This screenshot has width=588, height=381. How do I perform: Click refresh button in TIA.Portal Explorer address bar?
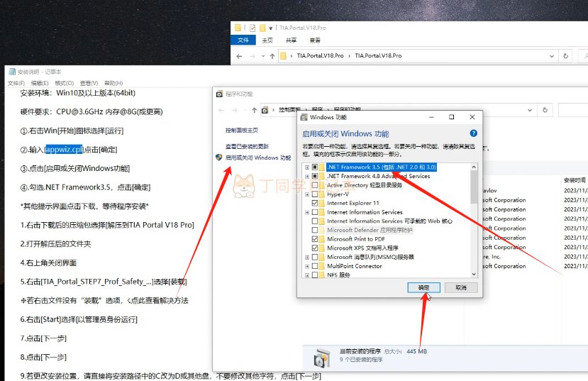565,56
